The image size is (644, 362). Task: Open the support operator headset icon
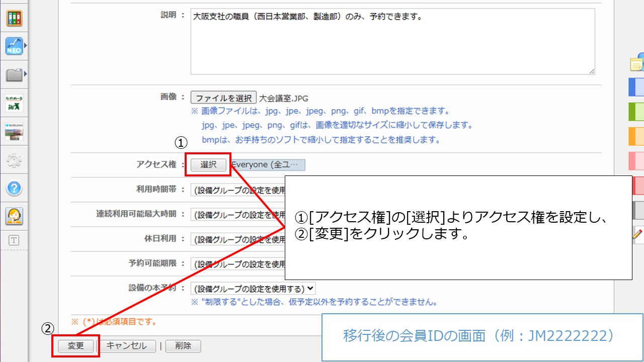14,216
